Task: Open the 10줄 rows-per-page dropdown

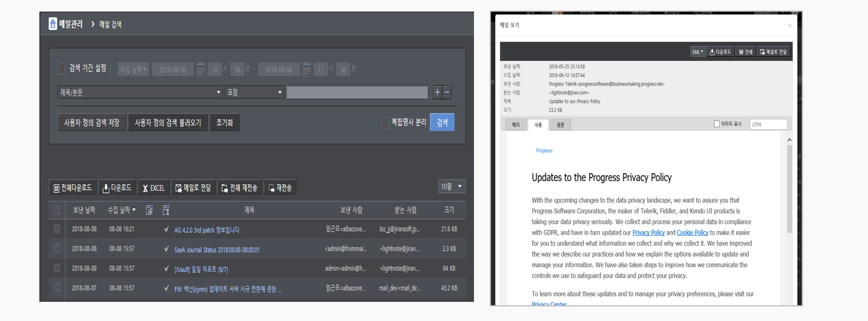Action: click(452, 187)
